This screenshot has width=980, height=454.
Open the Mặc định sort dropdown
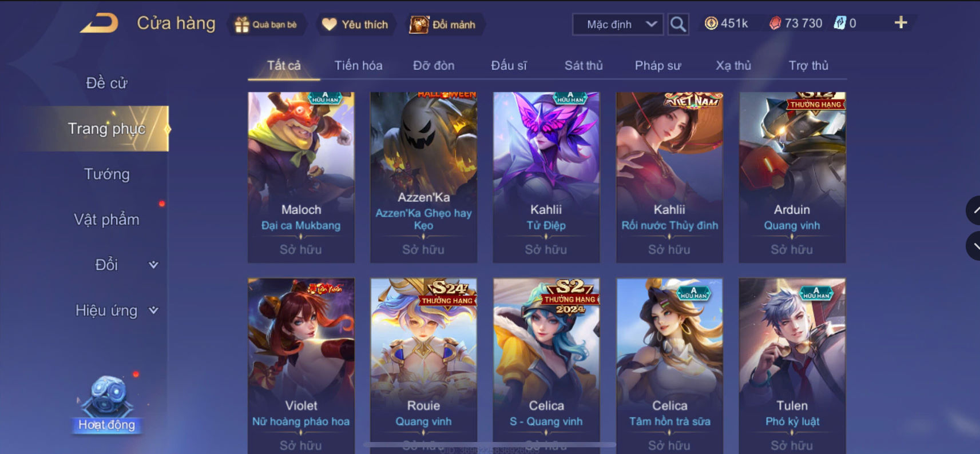[618, 25]
